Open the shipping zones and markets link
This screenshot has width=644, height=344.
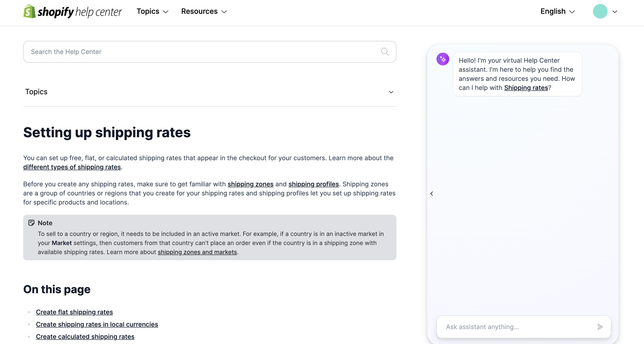click(x=197, y=252)
